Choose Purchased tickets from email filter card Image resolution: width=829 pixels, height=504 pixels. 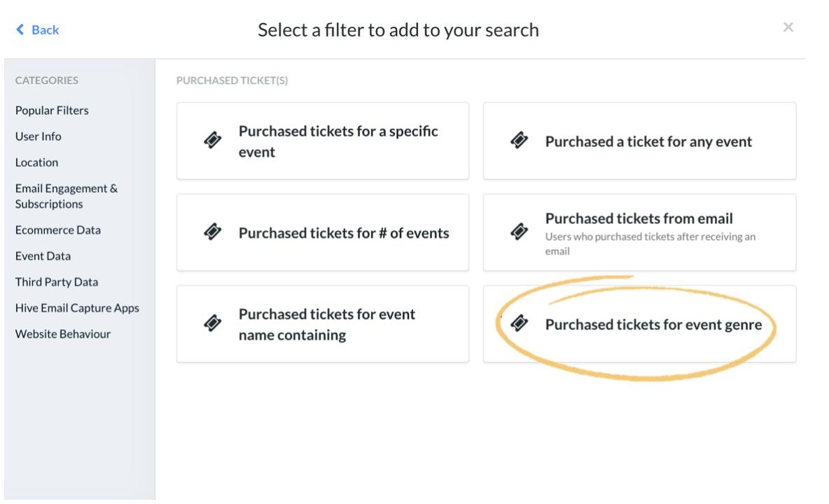[640, 232]
